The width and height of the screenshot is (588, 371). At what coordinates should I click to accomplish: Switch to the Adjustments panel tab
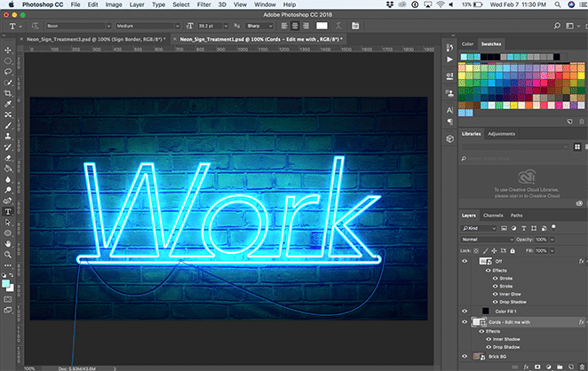point(502,134)
